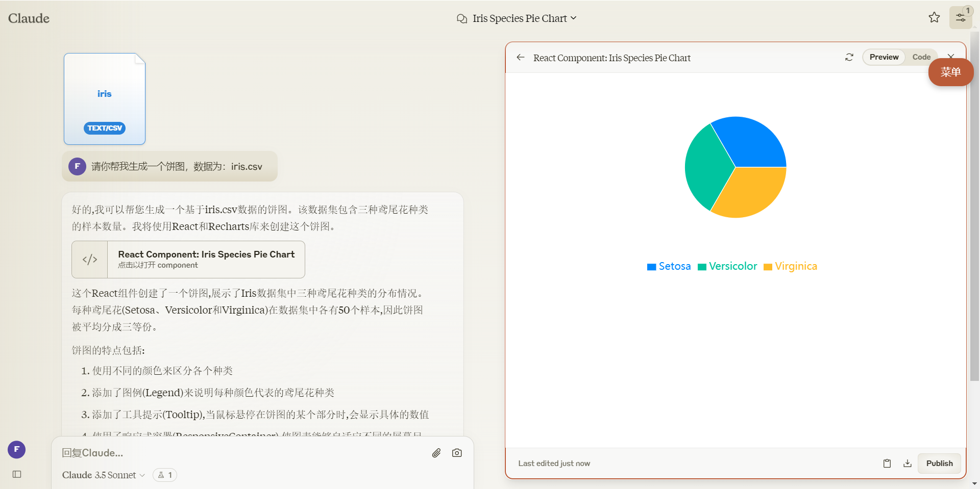This screenshot has height=489, width=980.
Task: Click the Claude logo
Action: click(29, 18)
